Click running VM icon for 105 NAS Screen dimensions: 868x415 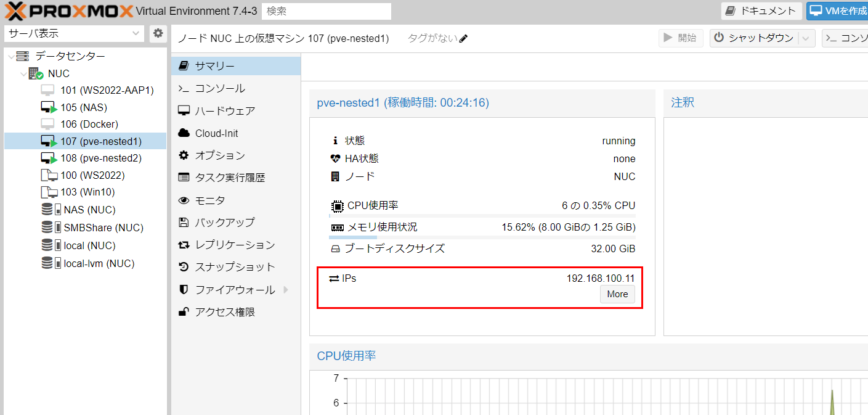coord(49,107)
